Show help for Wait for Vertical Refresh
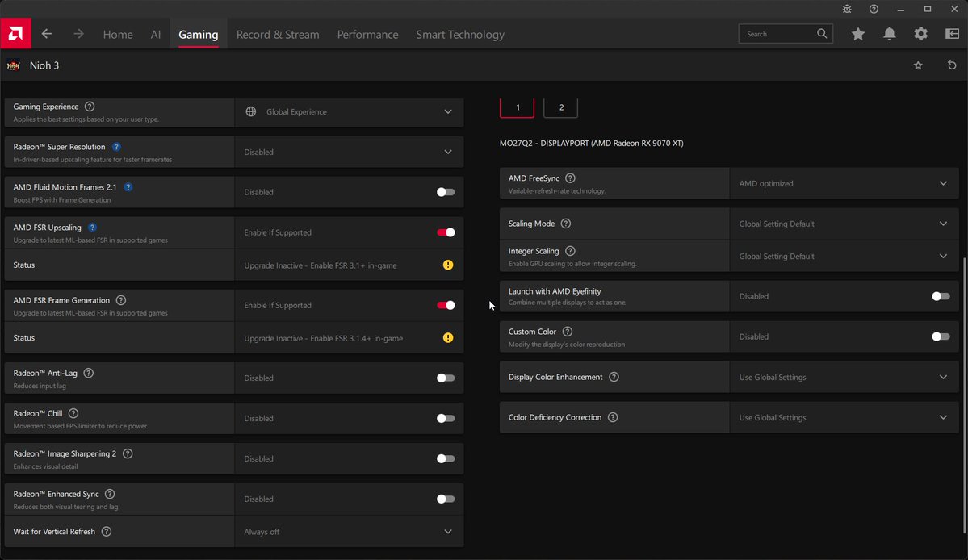The height and width of the screenshot is (560, 968). point(107,532)
